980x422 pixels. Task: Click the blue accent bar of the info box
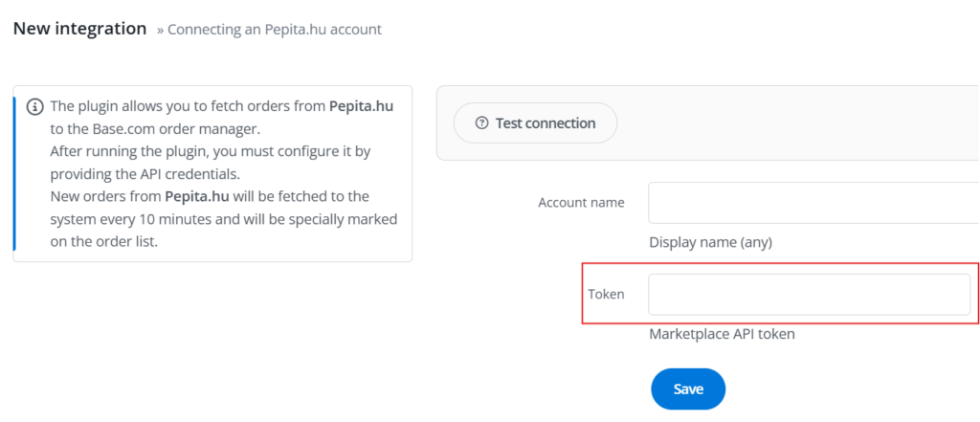coord(14,173)
